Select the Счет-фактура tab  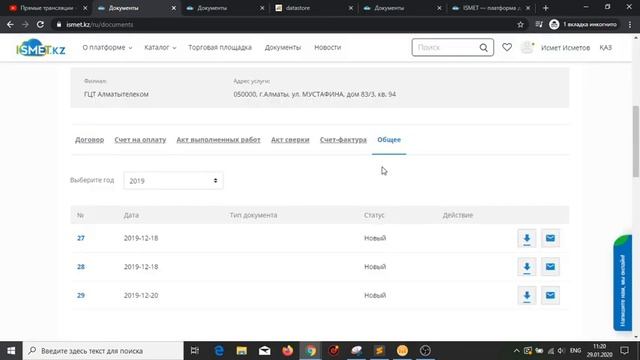[343, 140]
